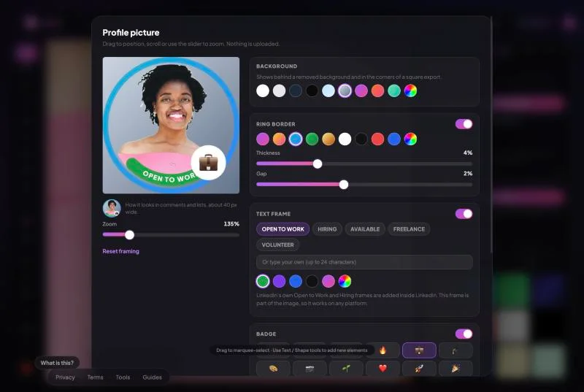Choose the red ring border color
The width and height of the screenshot is (584, 392).
click(x=377, y=139)
